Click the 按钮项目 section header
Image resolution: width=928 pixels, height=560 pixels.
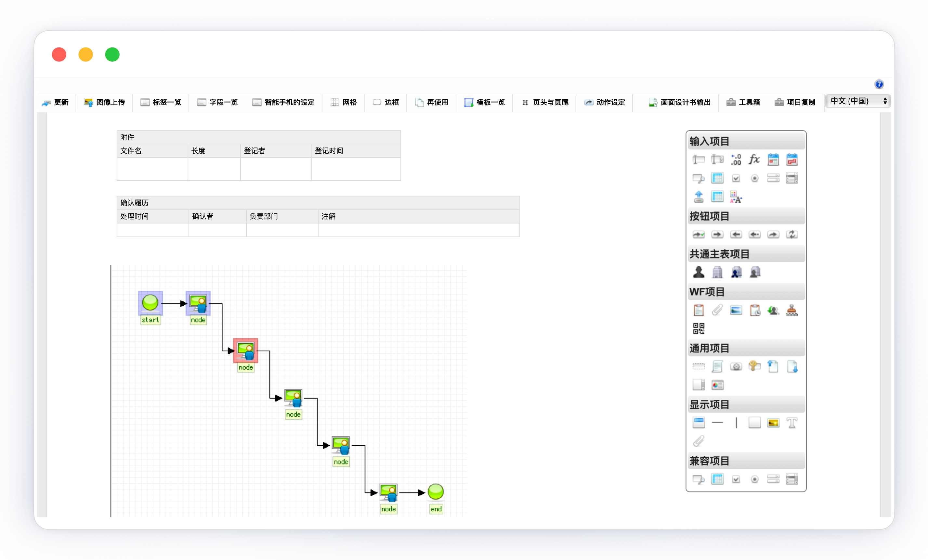(x=746, y=216)
